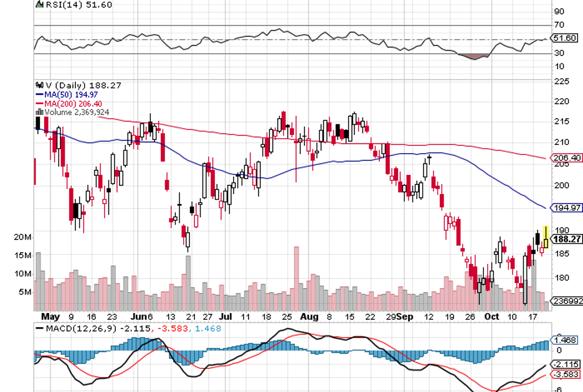Click the volume bars icon beside Volume legend

tap(39, 112)
